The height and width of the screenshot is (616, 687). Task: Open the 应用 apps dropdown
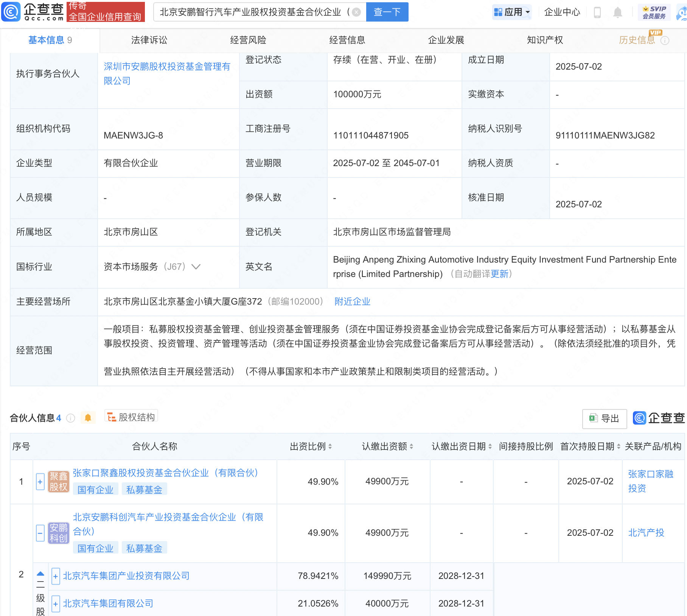point(512,12)
